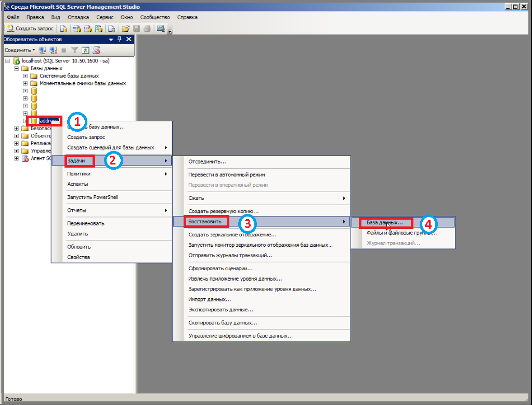Click the localhost server icon in tree
Screen dimensions: 532x405
(x=17, y=61)
